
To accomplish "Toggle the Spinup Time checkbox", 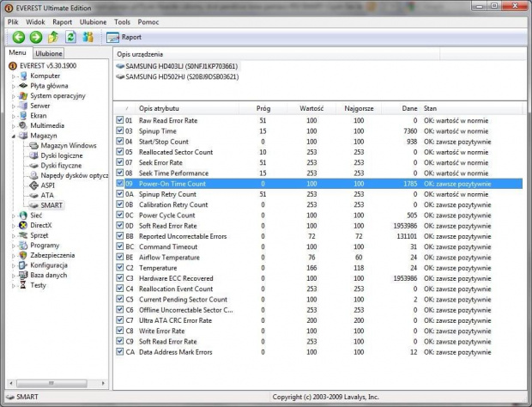I will tap(120, 131).
